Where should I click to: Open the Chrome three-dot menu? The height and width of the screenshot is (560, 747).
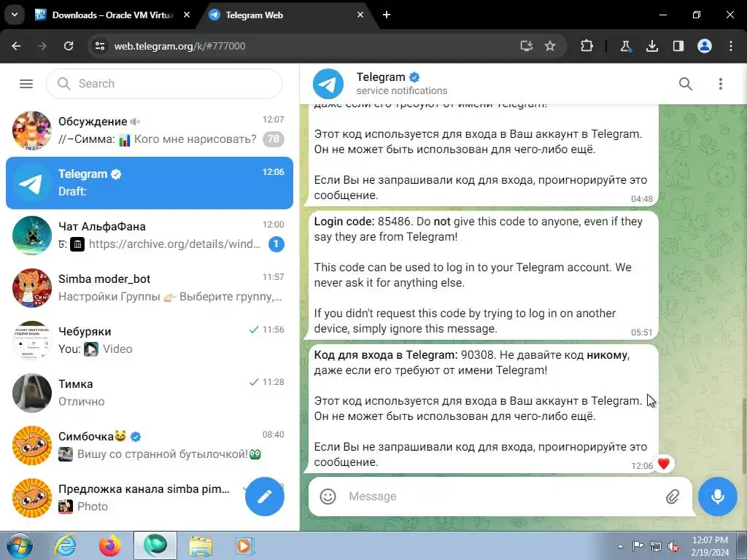pos(731,46)
